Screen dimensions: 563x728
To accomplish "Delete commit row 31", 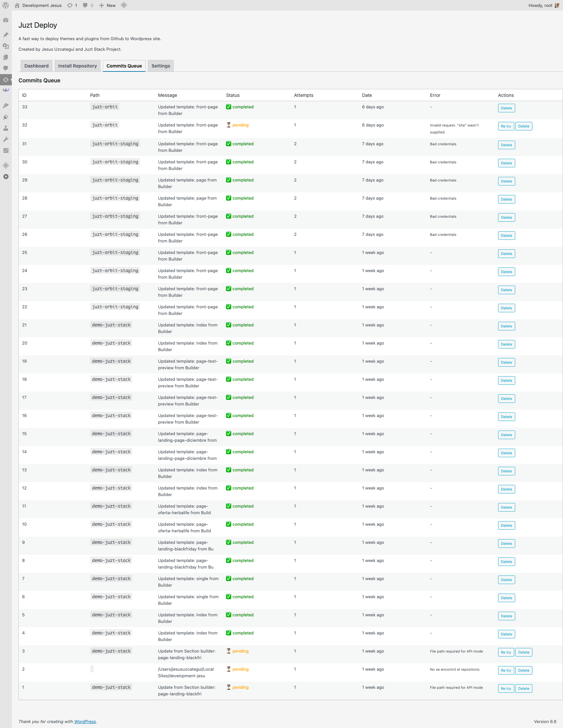I will [506, 145].
